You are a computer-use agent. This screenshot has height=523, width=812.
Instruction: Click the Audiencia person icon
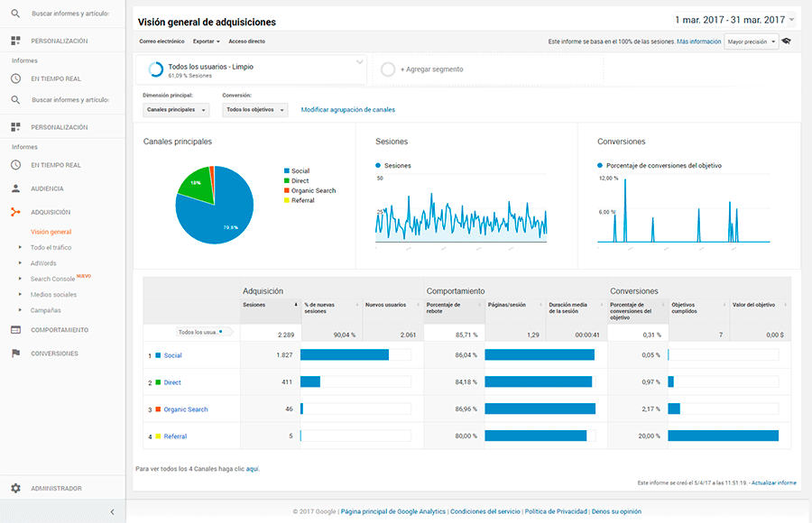(x=15, y=188)
